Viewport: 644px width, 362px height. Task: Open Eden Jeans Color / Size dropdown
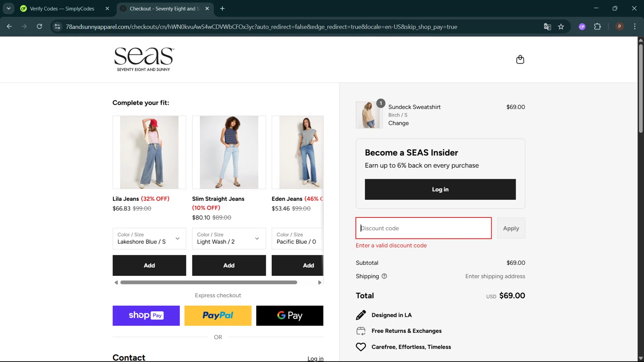298,238
